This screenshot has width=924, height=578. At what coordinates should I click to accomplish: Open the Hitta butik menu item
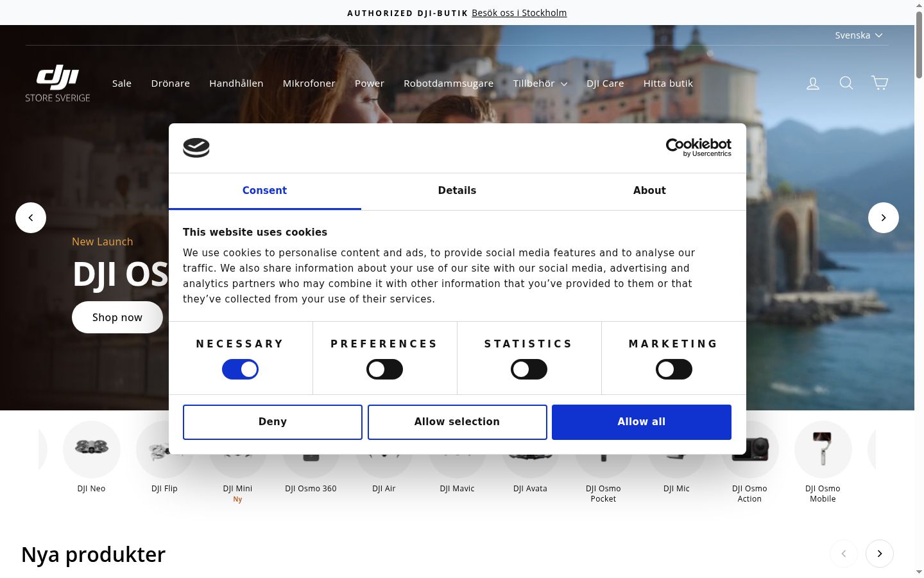668,83
